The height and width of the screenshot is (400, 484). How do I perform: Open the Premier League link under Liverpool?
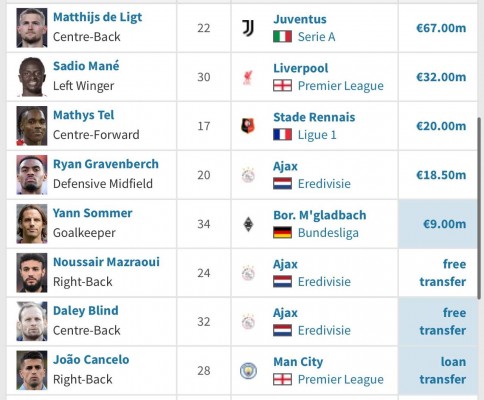pos(340,86)
